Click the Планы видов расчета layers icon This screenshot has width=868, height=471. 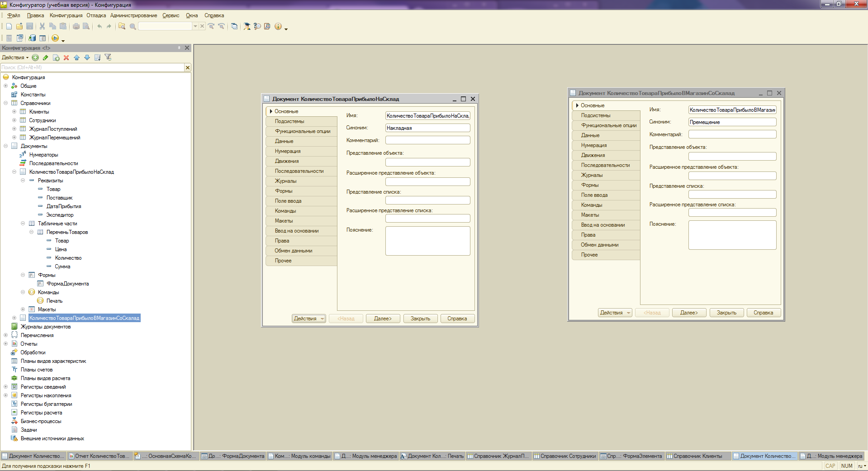[14, 378]
